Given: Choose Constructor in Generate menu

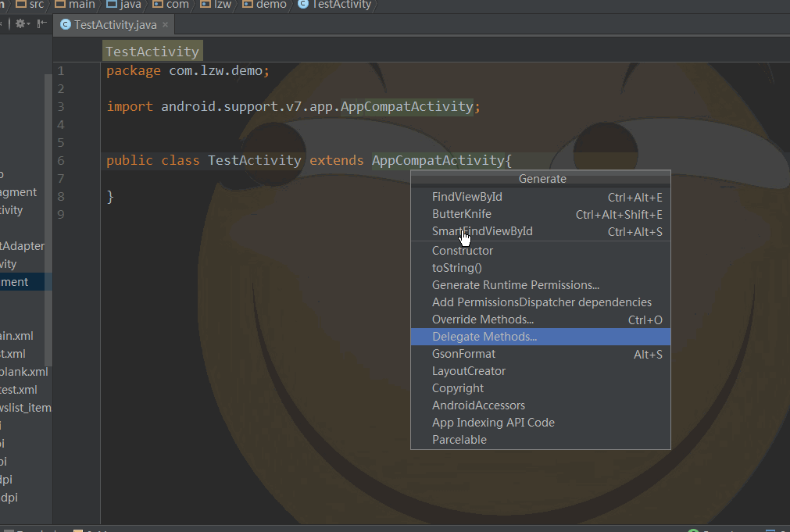Looking at the screenshot, I should pyautogui.click(x=541, y=251).
